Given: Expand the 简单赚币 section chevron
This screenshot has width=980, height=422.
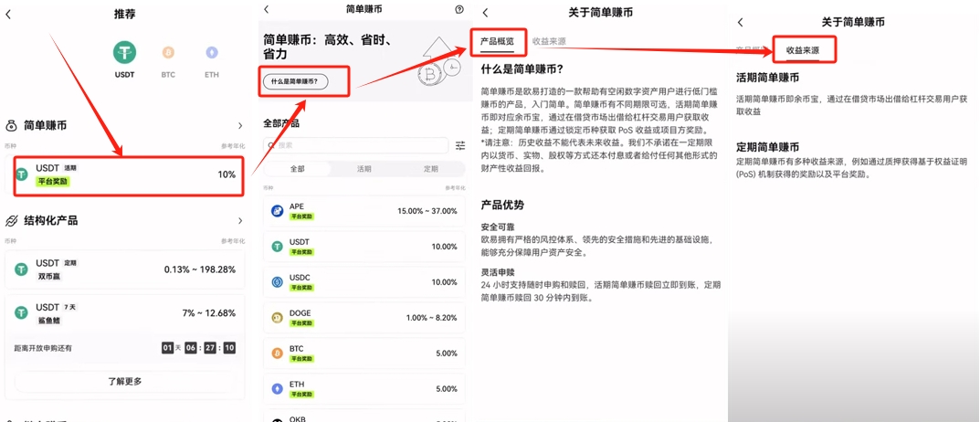Looking at the screenshot, I should (240, 126).
